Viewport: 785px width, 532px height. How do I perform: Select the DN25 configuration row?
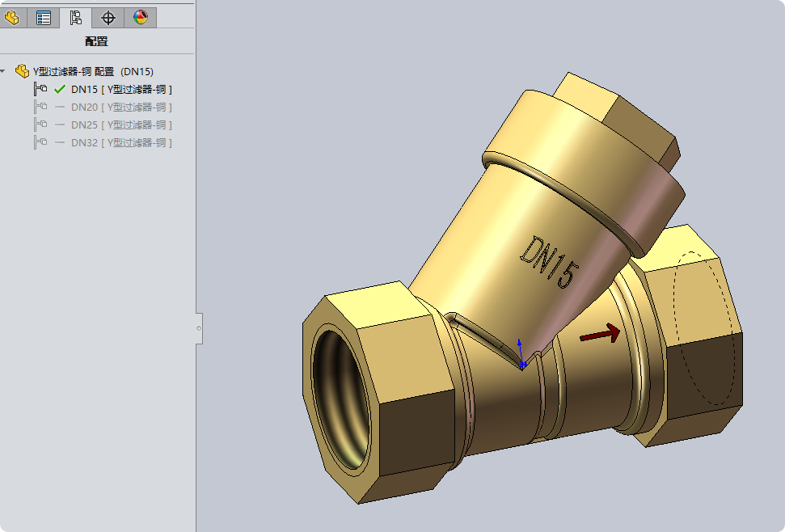click(x=121, y=125)
